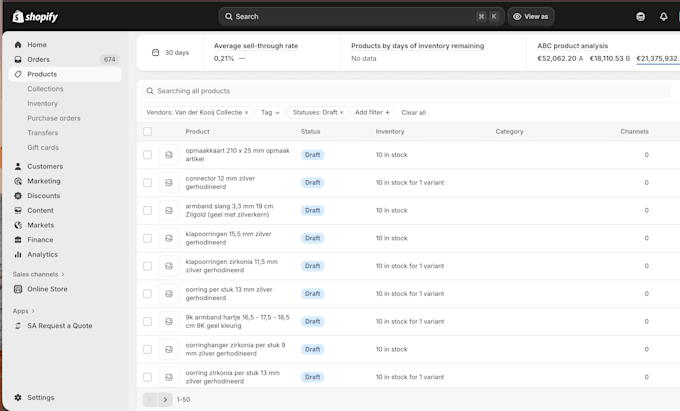
Task: Click Draft badge of connector 12 mm row
Action: [x=312, y=183]
